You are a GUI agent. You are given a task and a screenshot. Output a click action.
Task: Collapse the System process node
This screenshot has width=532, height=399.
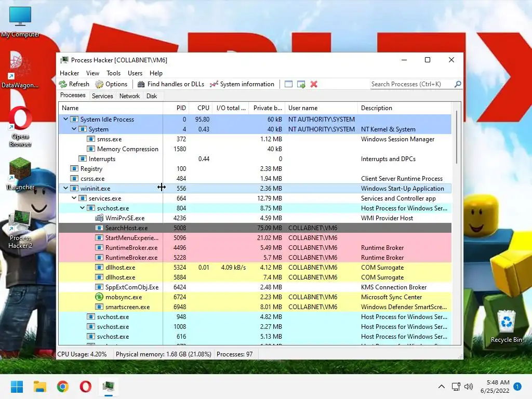[x=74, y=129]
